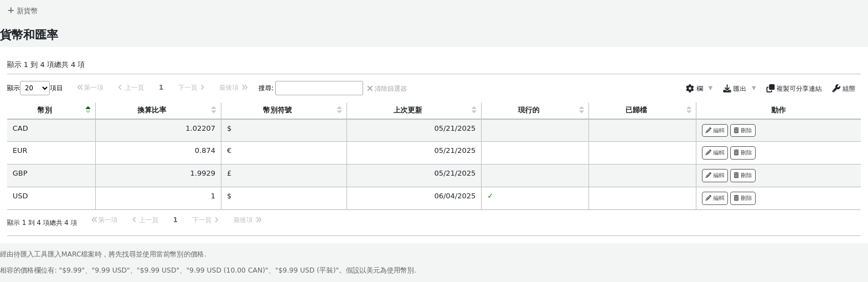868x282 pixels.
Task: Open the 顯示 entries-per-page dropdown showing 20
Action: (35, 88)
